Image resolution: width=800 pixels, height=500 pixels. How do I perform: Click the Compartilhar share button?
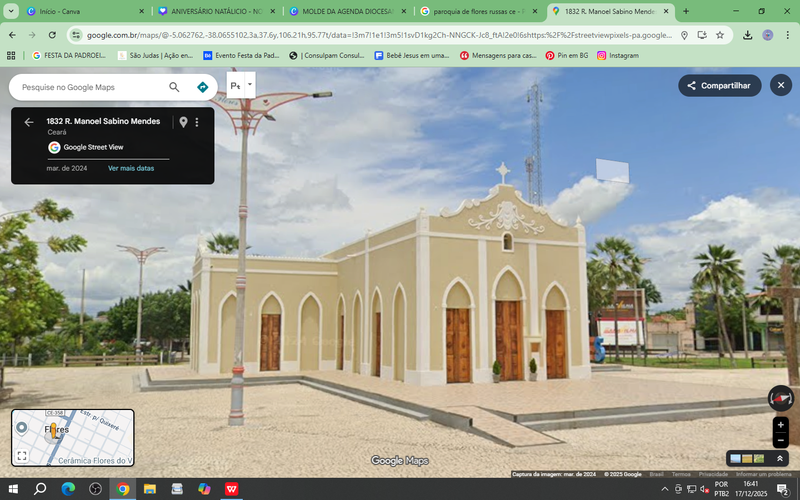pos(719,86)
